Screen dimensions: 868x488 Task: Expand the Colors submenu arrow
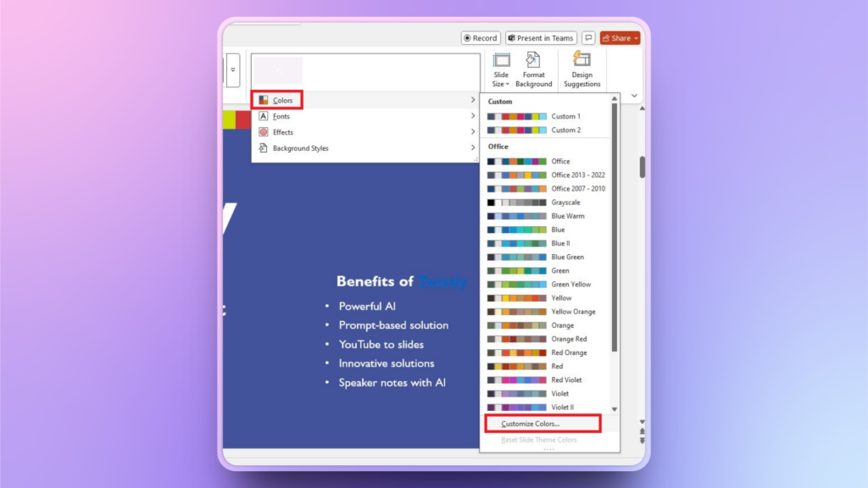(473, 101)
